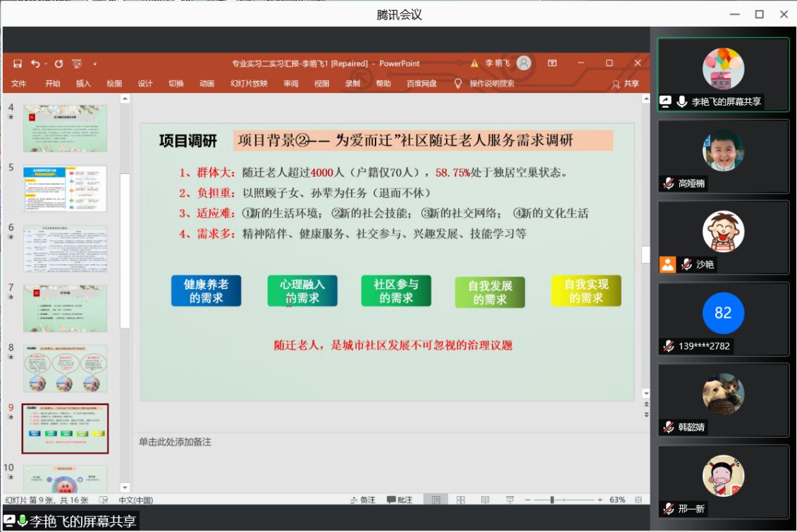Select slide 8 thumbnail
This screenshot has height=532, width=797.
click(x=65, y=369)
